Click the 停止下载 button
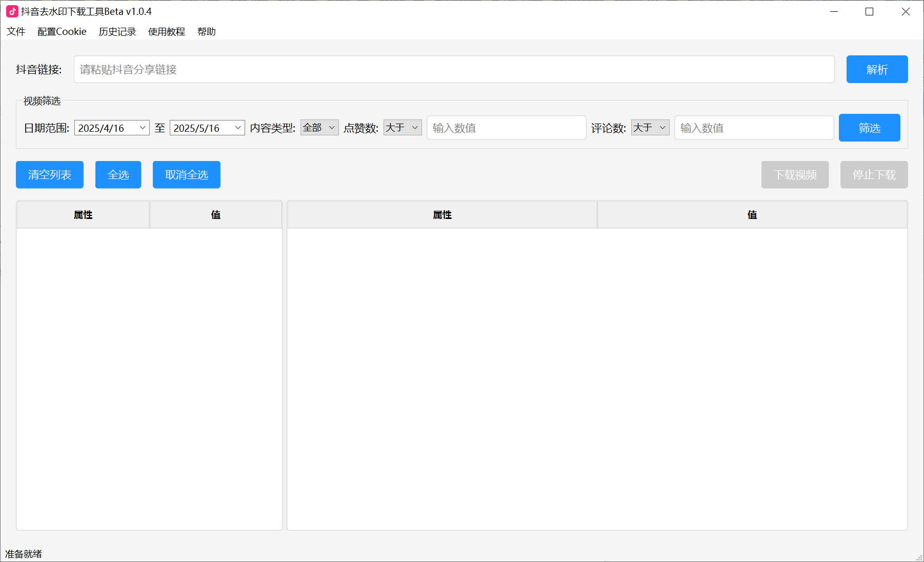This screenshot has width=924, height=562. click(873, 174)
